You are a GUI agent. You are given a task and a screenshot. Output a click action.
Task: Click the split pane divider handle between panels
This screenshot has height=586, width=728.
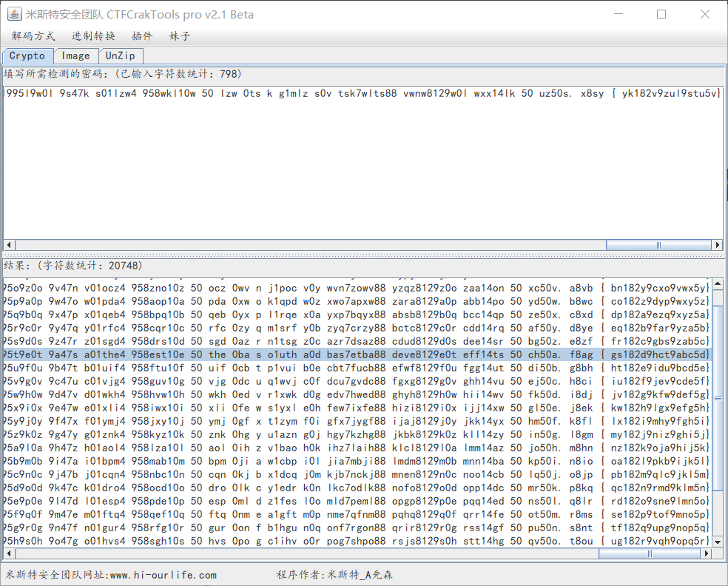(x=363, y=255)
